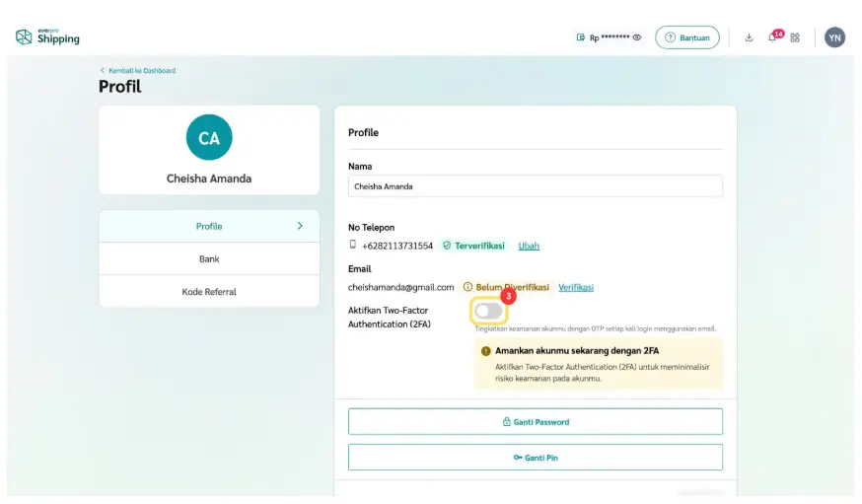This screenshot has width=862, height=504.
Task: Click the download icon in header
Action: pos(749,37)
